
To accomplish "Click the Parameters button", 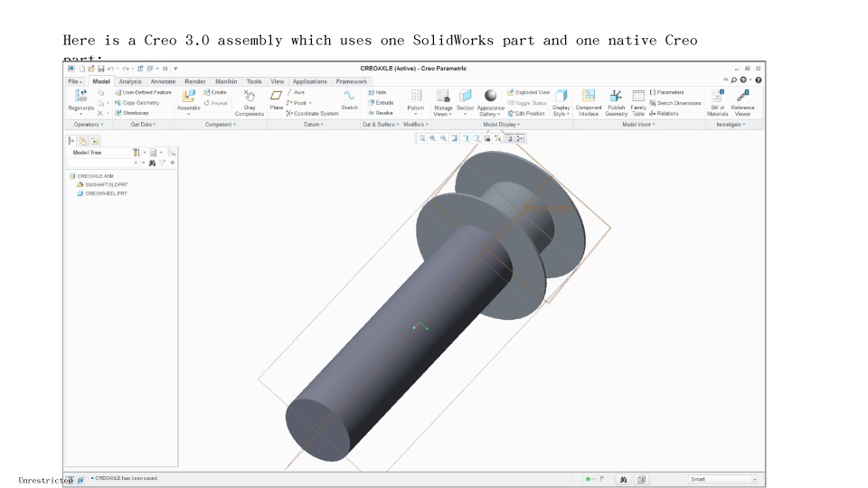I will coord(667,92).
